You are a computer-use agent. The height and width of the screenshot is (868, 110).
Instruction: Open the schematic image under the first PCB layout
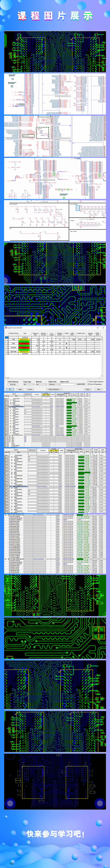pyautogui.click(x=55, y=94)
